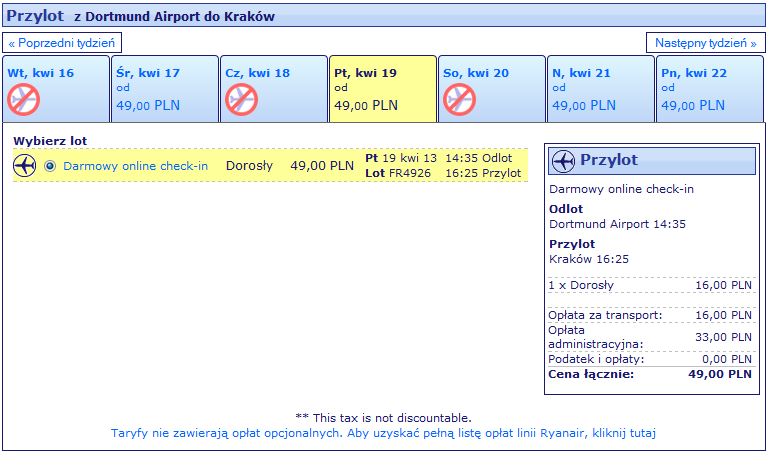
Task: Click the 'Cena łącznie:' total label
Action: (591, 374)
